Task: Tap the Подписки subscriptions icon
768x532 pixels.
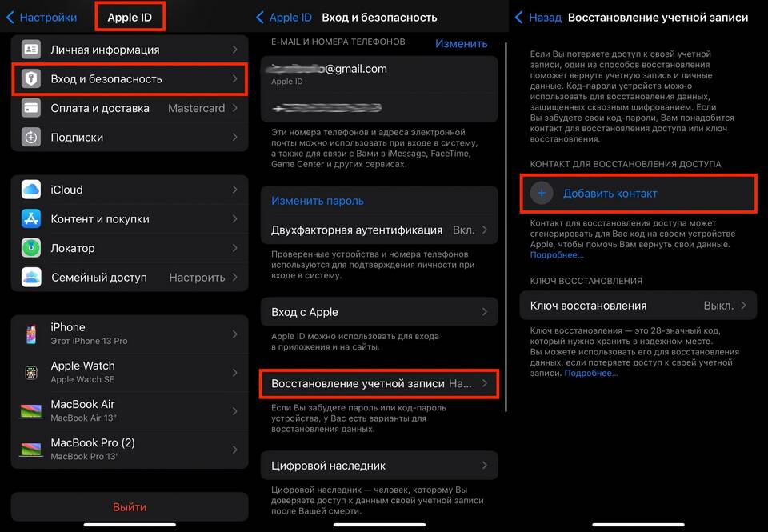Action: tap(31, 137)
